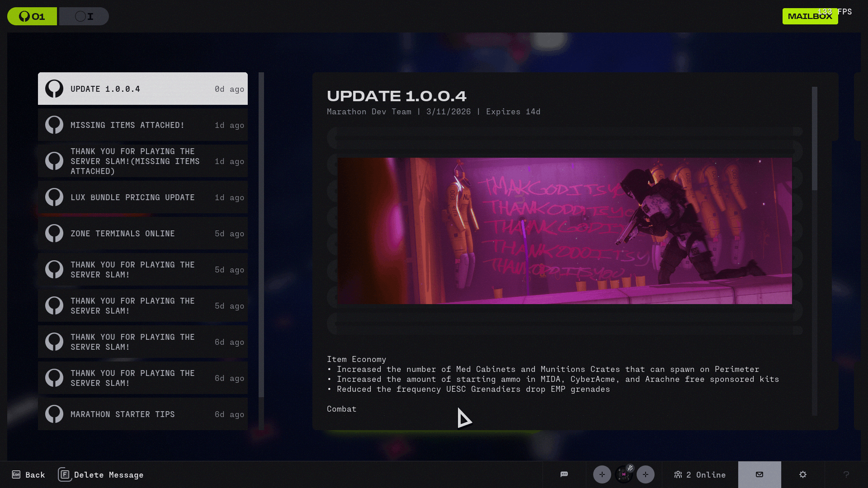Click the help question mark icon
Viewport: 868px width, 488px height.
coord(846,474)
